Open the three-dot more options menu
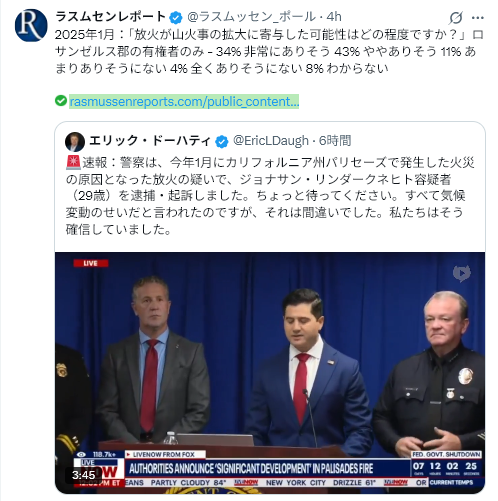The image size is (498, 501). (x=478, y=18)
